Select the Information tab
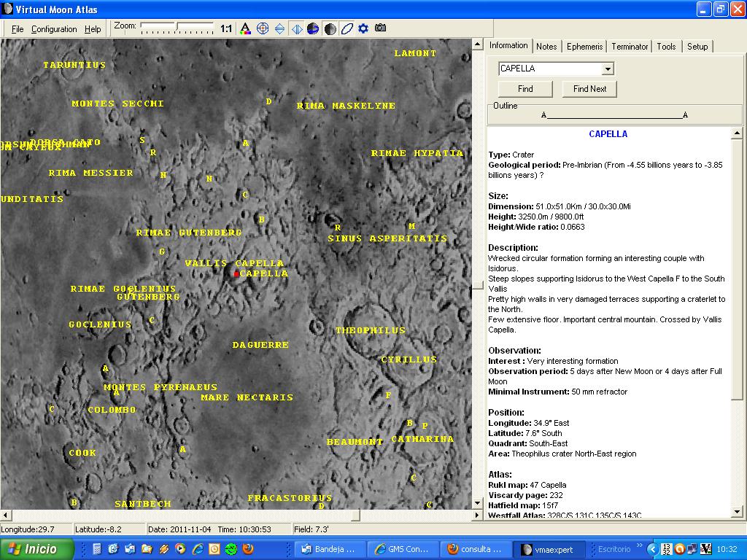The width and height of the screenshot is (747, 560). point(508,45)
